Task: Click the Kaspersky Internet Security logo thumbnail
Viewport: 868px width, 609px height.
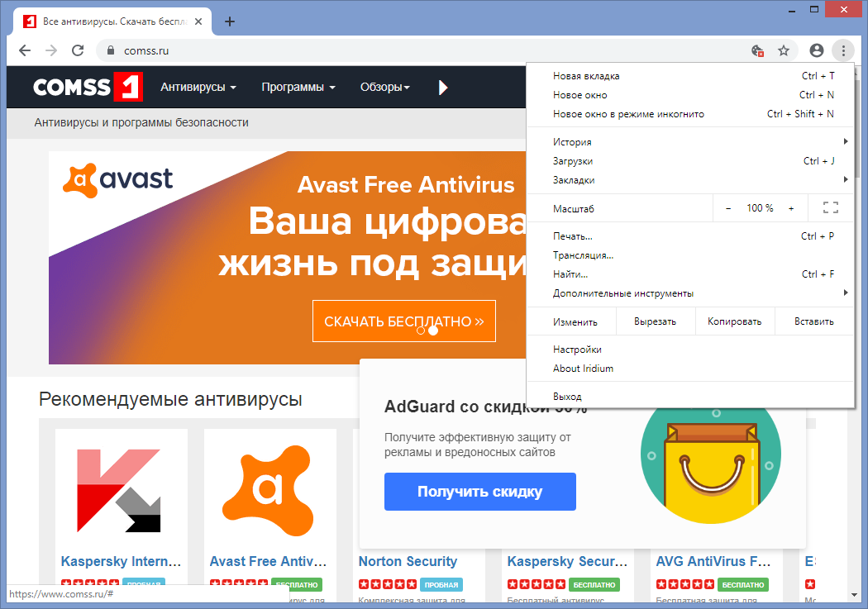Action: click(x=119, y=490)
